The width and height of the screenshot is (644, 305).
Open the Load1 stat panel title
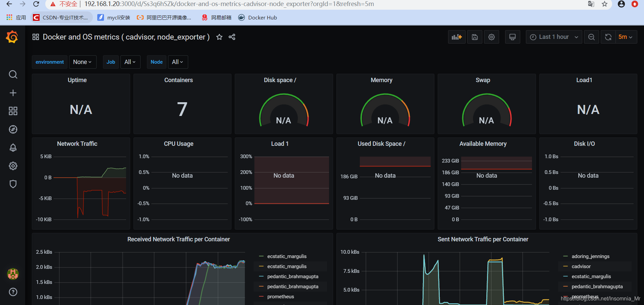click(x=584, y=80)
